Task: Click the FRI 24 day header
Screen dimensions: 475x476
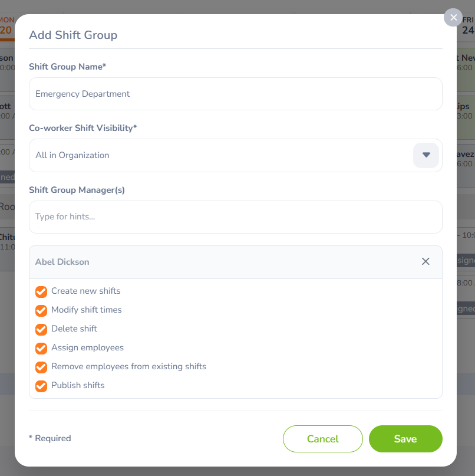Action: (468, 26)
